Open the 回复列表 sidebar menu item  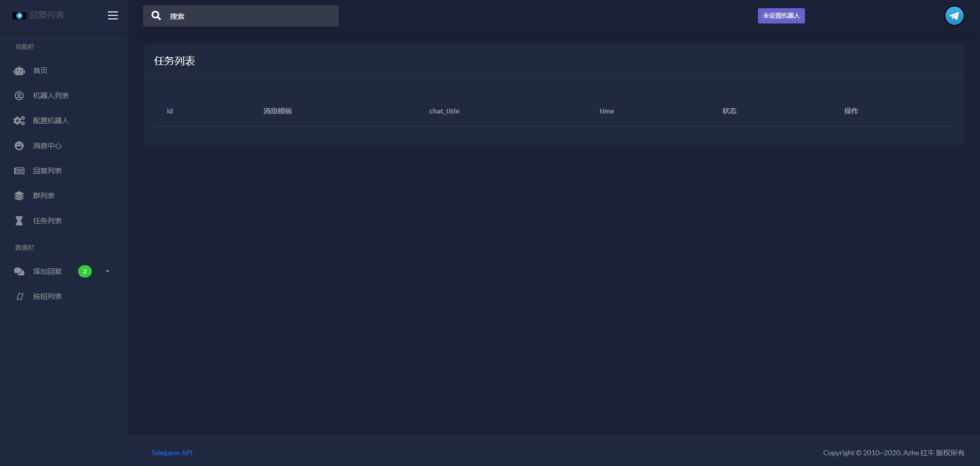[x=47, y=171]
